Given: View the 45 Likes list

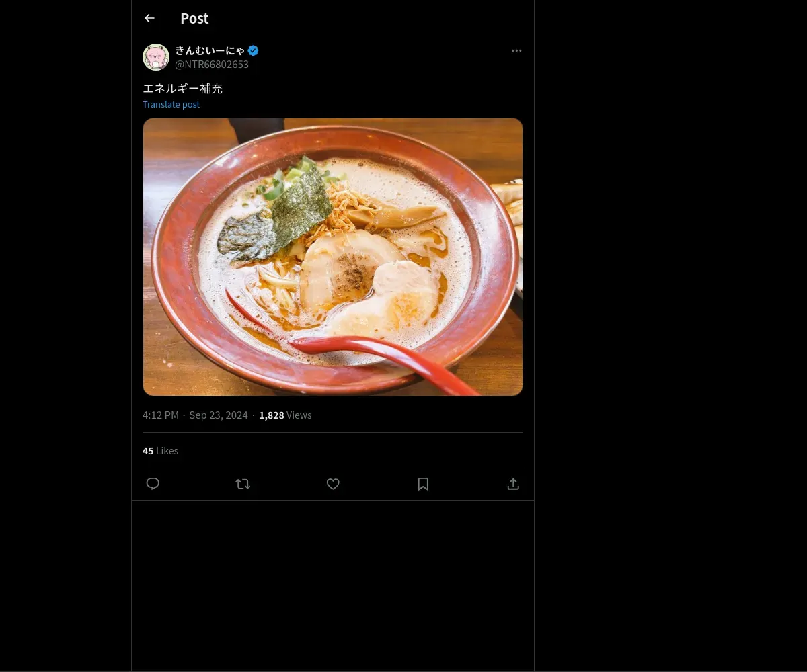Looking at the screenshot, I should coord(160,451).
